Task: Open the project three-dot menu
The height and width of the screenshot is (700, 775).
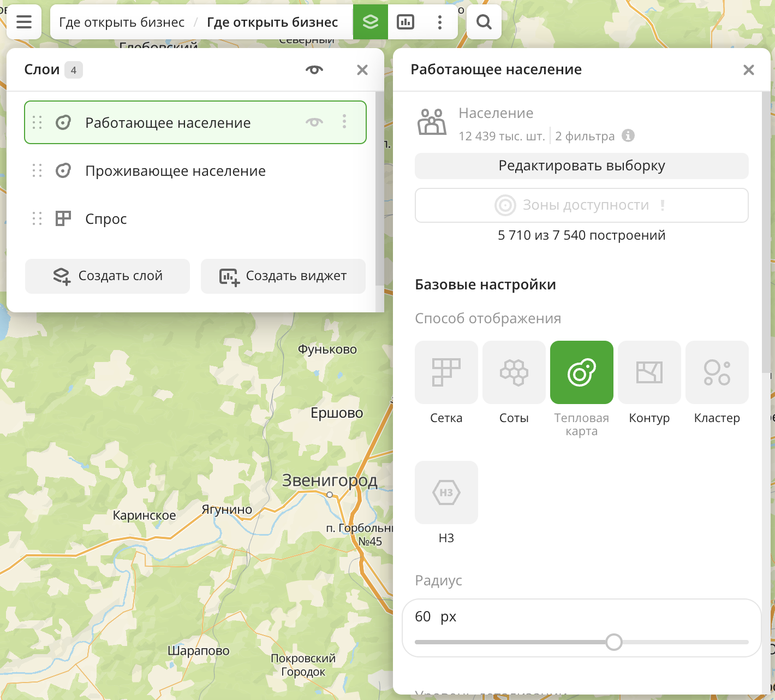Action: 439,22
